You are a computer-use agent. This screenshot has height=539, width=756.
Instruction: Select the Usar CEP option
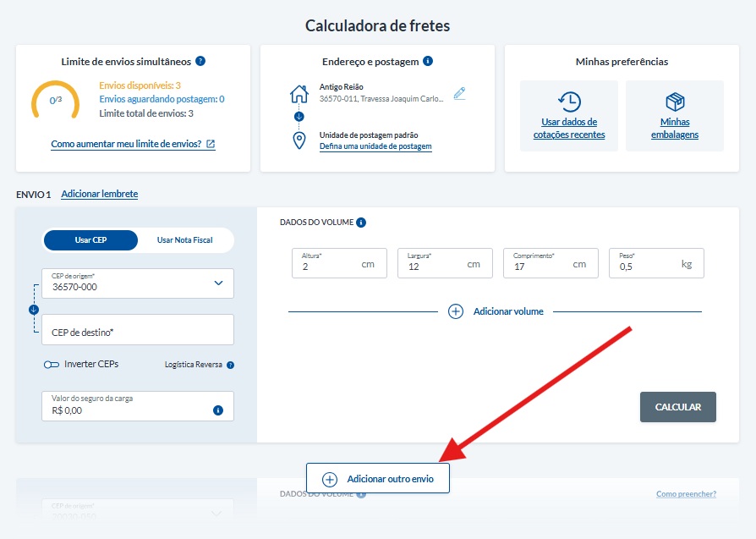[90, 240]
